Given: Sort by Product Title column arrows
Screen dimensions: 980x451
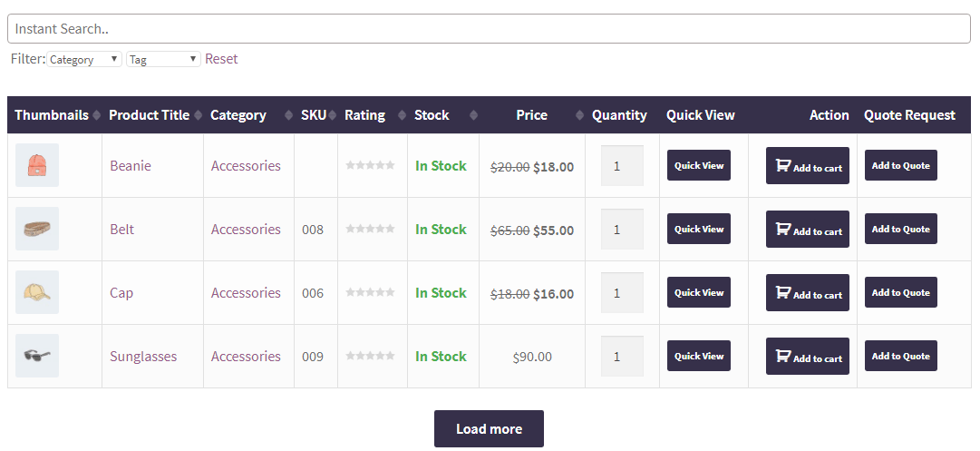Looking at the screenshot, I should (x=197, y=115).
